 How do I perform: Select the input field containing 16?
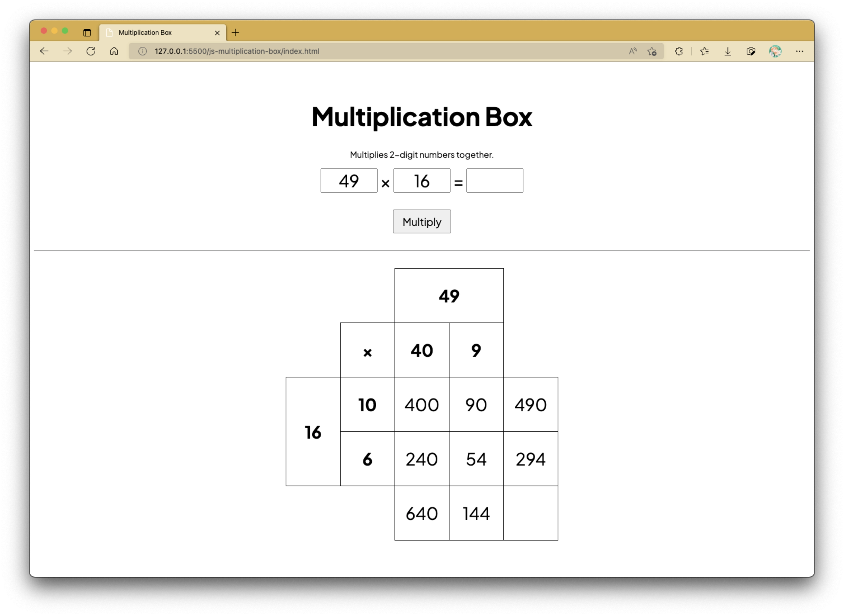coord(422,181)
